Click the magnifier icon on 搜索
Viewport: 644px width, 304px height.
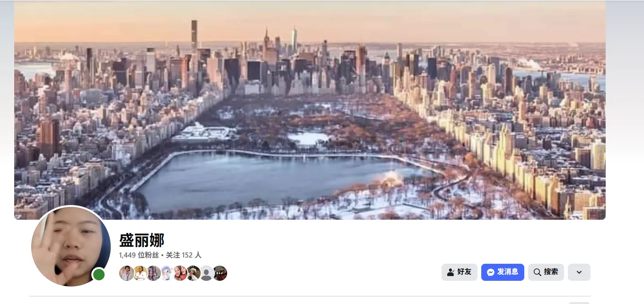click(x=537, y=272)
